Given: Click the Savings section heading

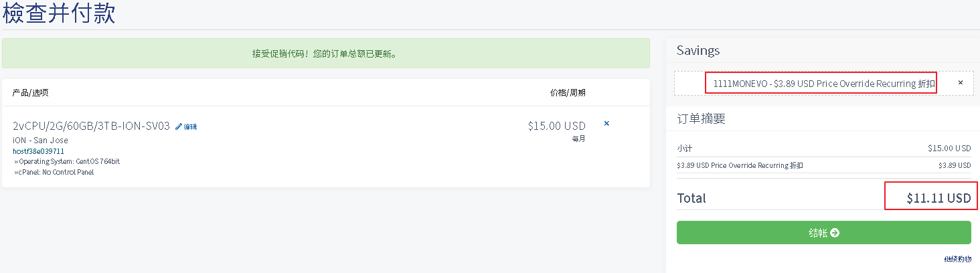Looking at the screenshot, I should click(698, 51).
